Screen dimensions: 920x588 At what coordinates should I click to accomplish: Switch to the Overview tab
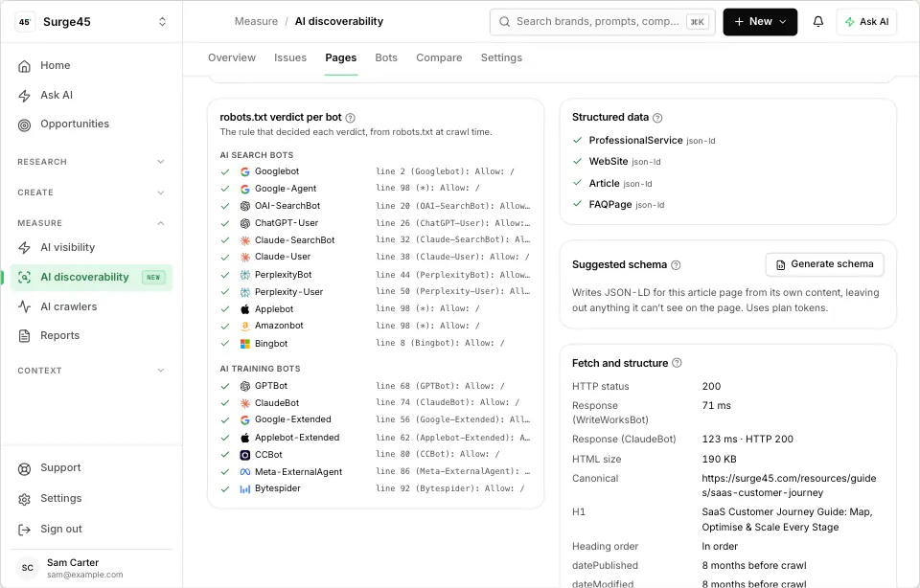[x=232, y=57]
